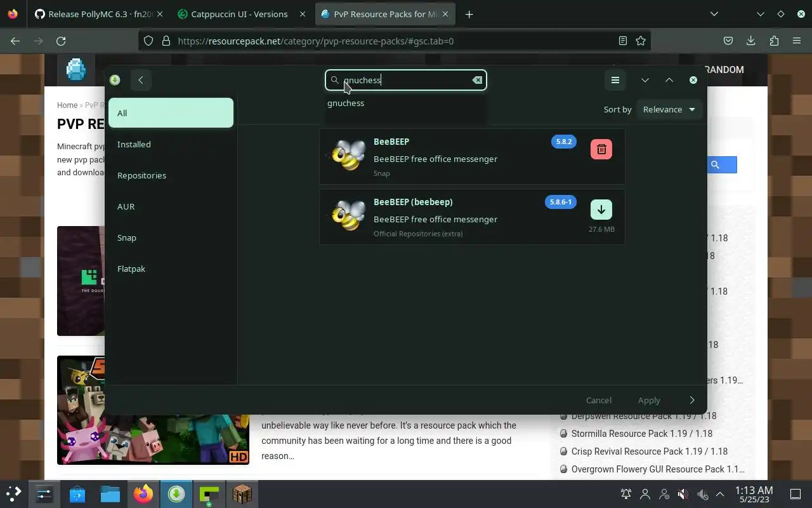Filter packages by AUR
The width and height of the screenshot is (812, 508).
(x=171, y=206)
